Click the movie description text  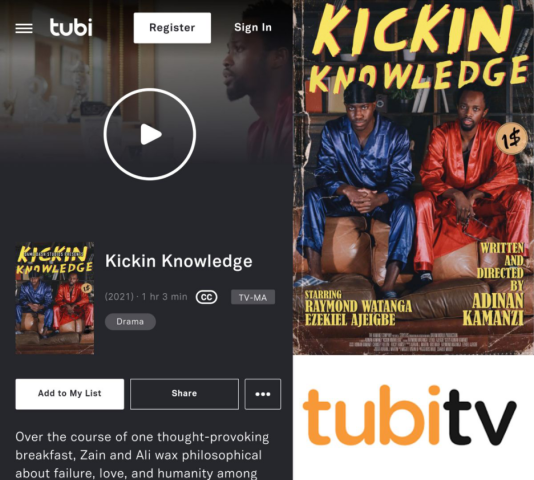[x=142, y=455]
